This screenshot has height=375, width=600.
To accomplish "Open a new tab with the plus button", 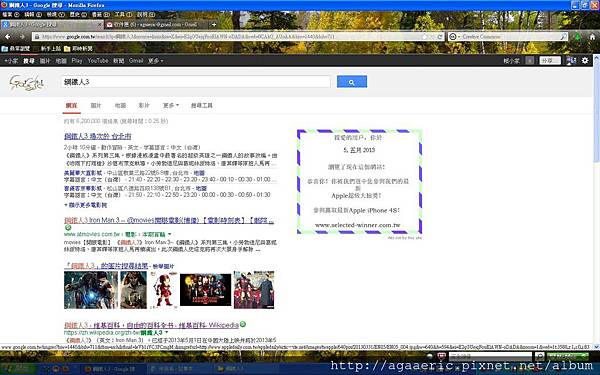I will point(214,24).
